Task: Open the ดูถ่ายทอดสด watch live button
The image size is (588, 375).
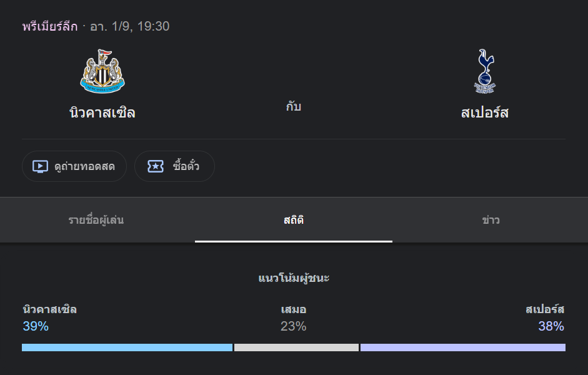Action: (74, 166)
